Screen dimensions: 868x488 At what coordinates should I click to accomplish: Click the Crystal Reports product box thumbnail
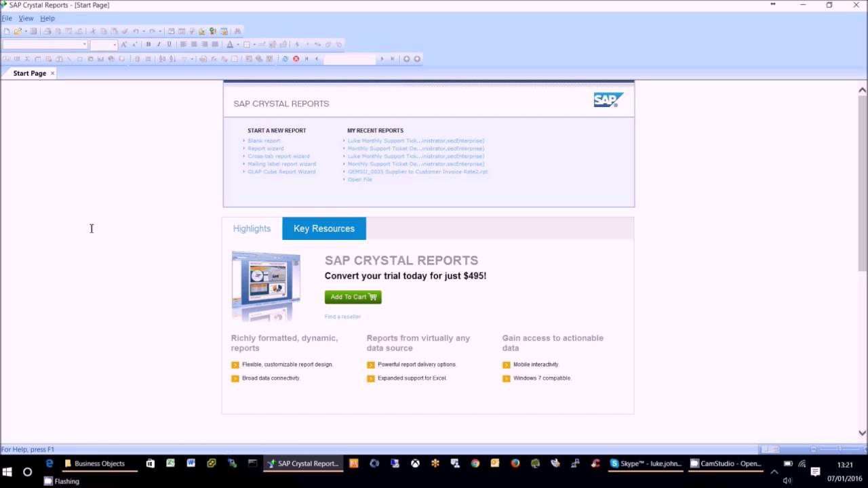tap(266, 285)
